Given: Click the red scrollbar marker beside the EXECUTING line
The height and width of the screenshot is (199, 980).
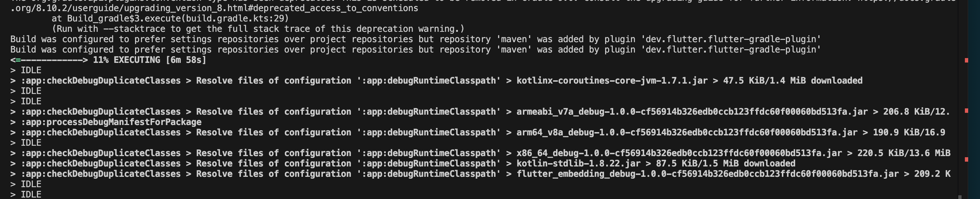Looking at the screenshot, I should [x=966, y=60].
